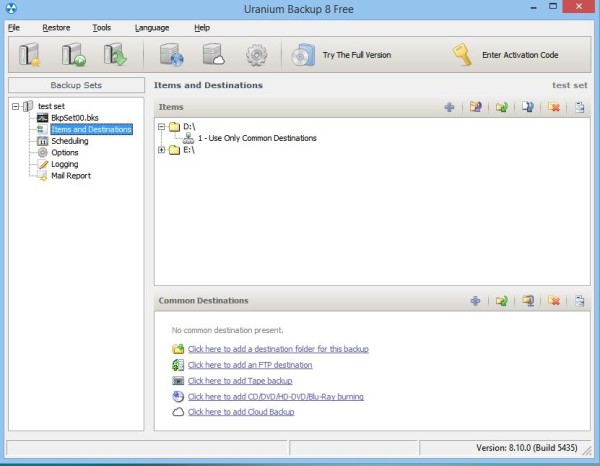Click the FTP icon beside add FTP destination
Viewport: 600px width, 466px height.
click(178, 365)
